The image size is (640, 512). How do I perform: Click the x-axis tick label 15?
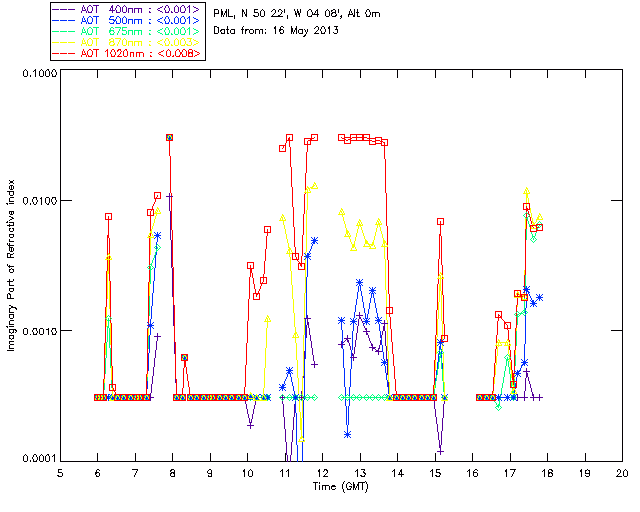[x=435, y=473]
